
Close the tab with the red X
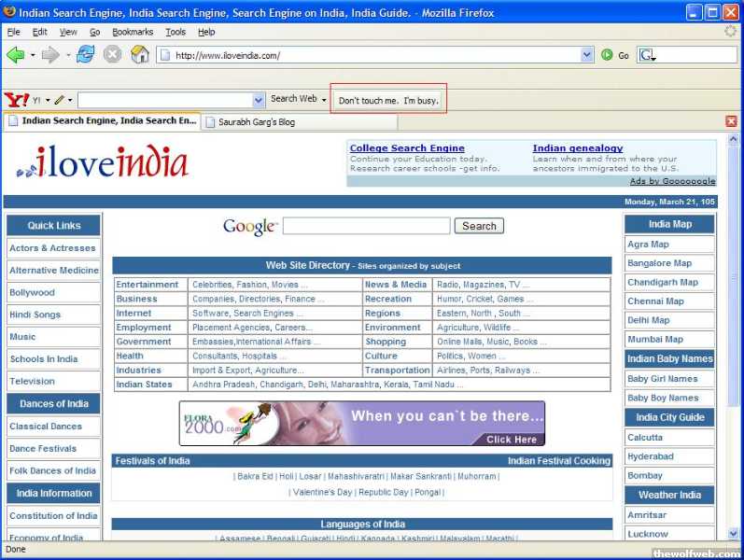(x=731, y=121)
